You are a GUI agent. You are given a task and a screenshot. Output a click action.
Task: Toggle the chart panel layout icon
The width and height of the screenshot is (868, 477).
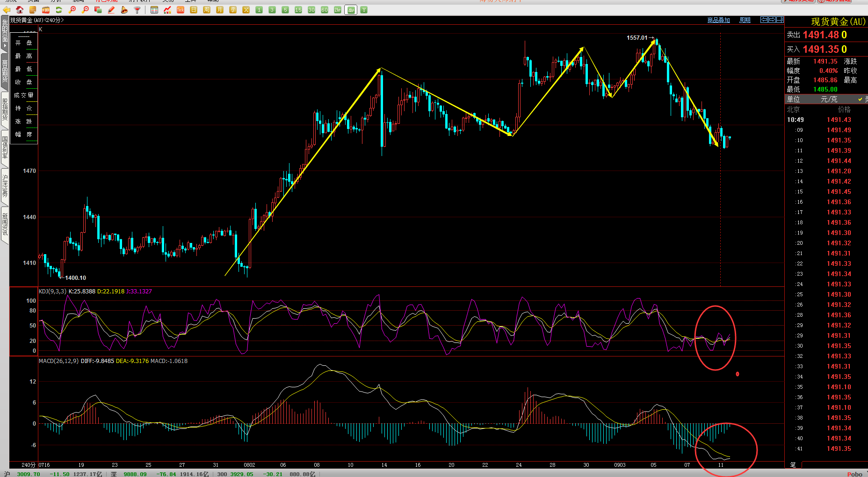coord(780,20)
